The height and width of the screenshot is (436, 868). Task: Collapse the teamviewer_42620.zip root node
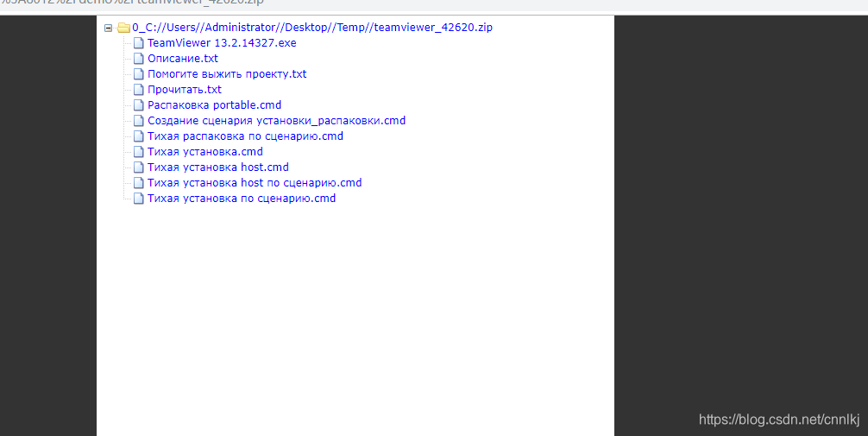[x=109, y=28]
